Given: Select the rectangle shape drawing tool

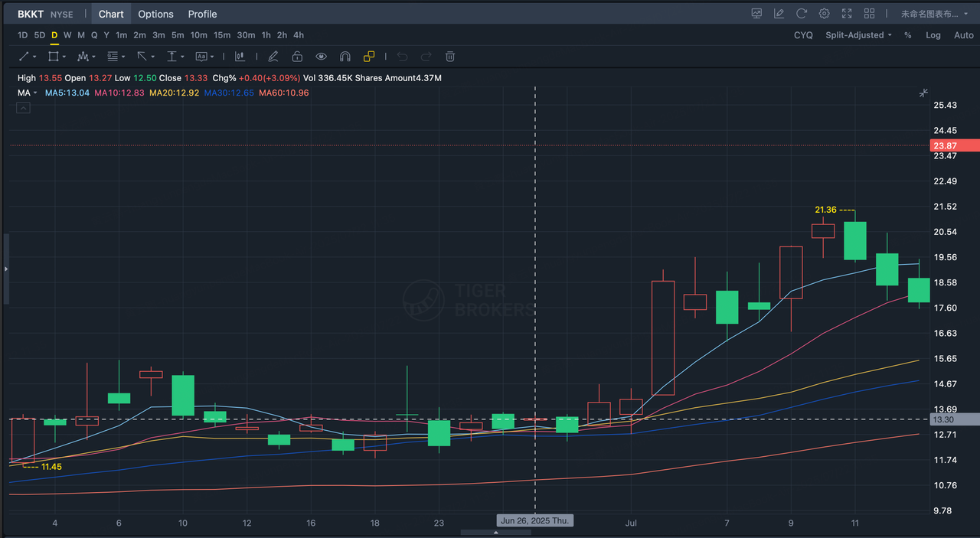Looking at the screenshot, I should (x=53, y=56).
